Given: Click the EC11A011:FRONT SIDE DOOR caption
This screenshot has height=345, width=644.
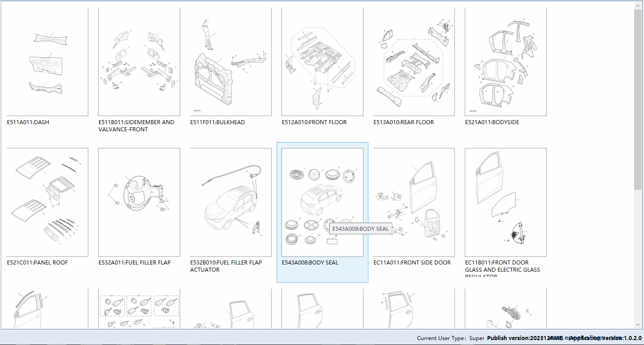Looking at the screenshot, I should 412,263.
